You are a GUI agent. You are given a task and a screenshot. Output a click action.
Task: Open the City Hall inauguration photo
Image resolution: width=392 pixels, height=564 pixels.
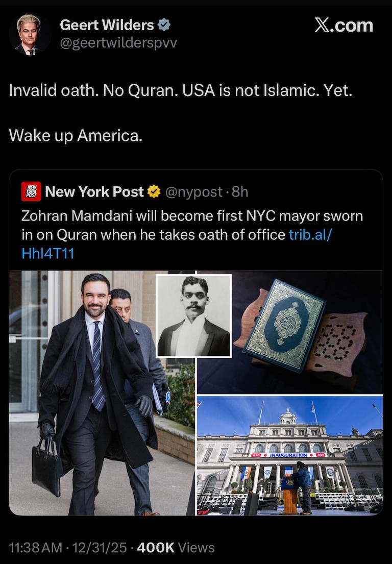[x=290, y=456]
